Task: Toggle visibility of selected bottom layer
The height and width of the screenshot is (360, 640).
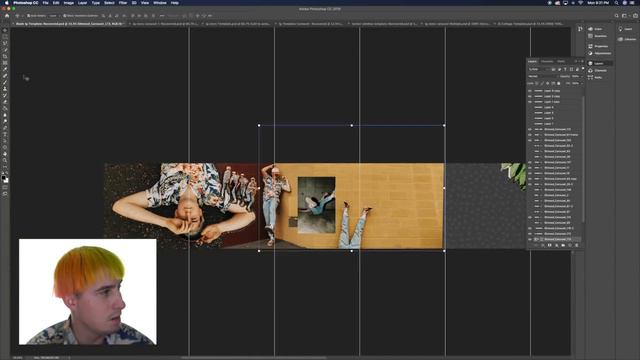Action: [530, 239]
